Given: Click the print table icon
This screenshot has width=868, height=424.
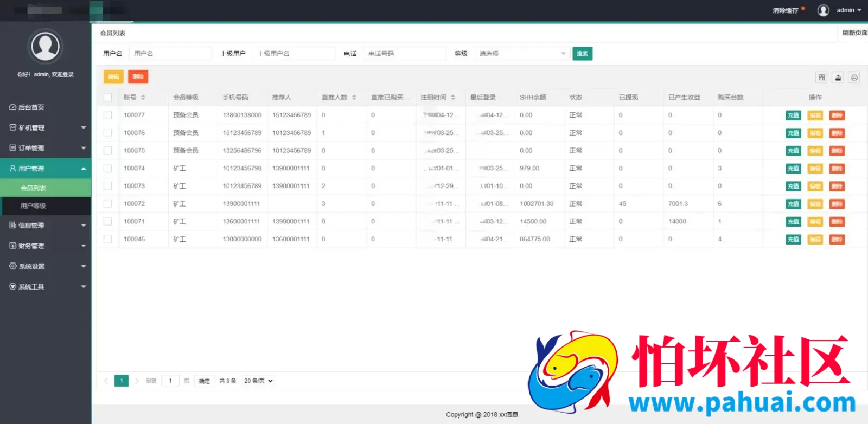Looking at the screenshot, I should coord(854,78).
